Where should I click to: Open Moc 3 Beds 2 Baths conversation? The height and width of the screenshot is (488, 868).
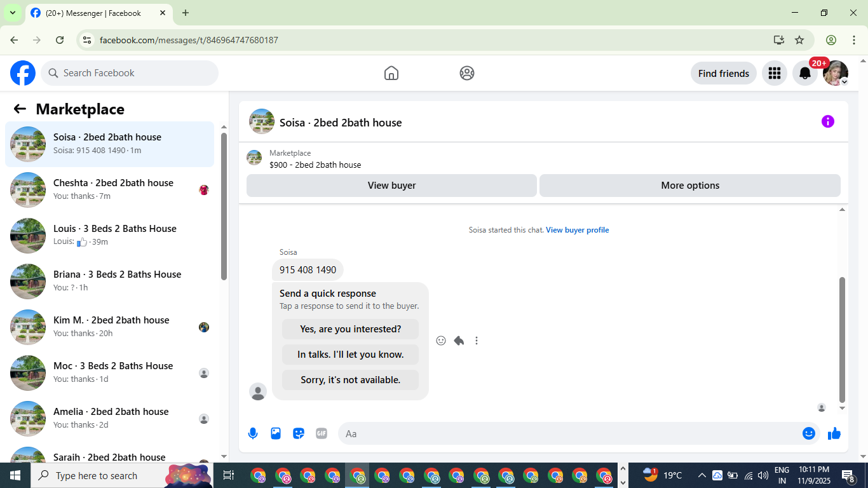[x=109, y=373]
